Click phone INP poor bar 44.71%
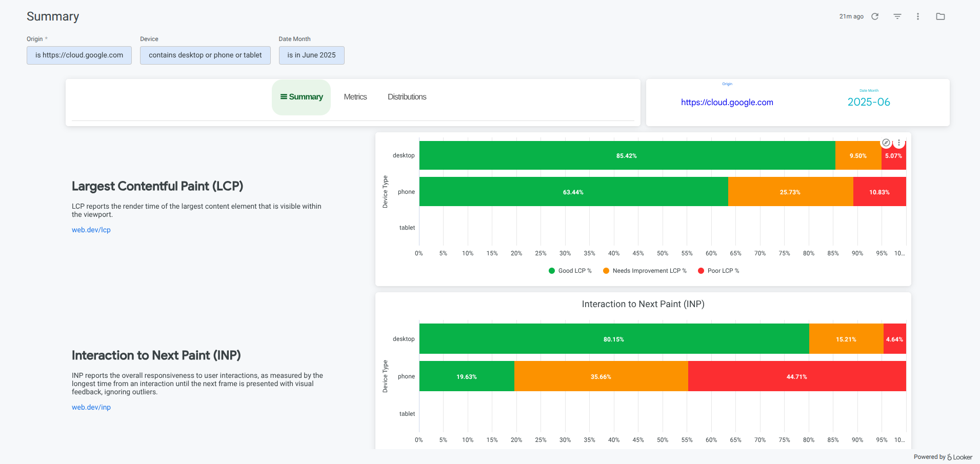 pyautogui.click(x=797, y=376)
